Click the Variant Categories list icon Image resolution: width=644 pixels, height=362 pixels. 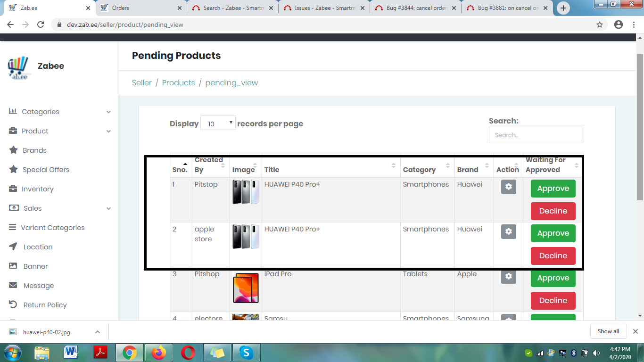coord(12,227)
